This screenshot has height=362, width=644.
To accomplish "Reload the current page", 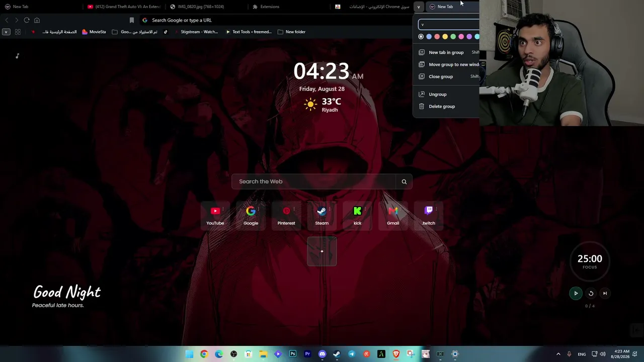I will 27,20.
